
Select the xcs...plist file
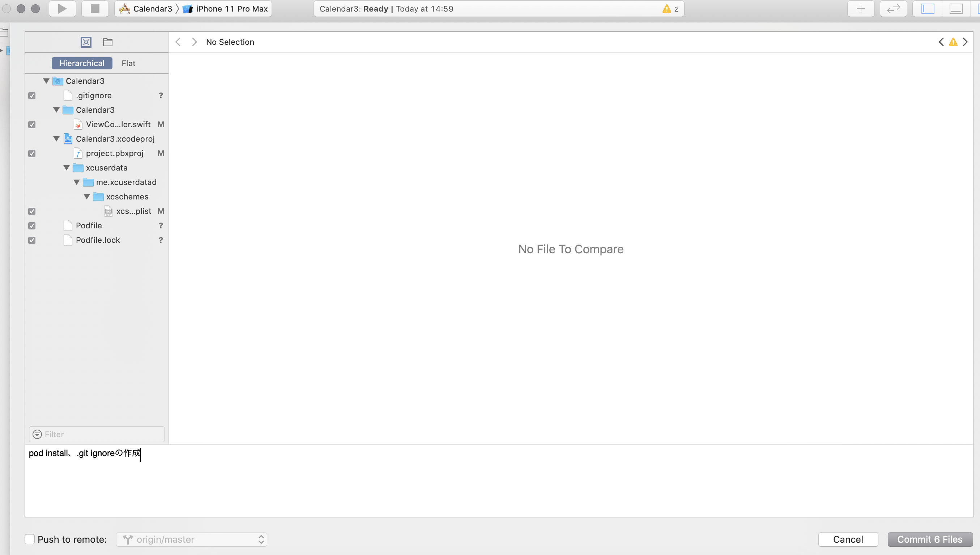pyautogui.click(x=97, y=211)
